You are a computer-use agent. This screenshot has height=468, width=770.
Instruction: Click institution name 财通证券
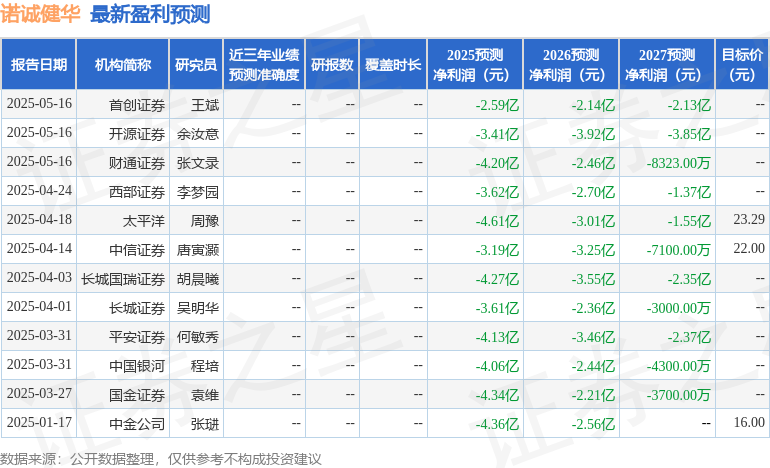click(x=137, y=163)
